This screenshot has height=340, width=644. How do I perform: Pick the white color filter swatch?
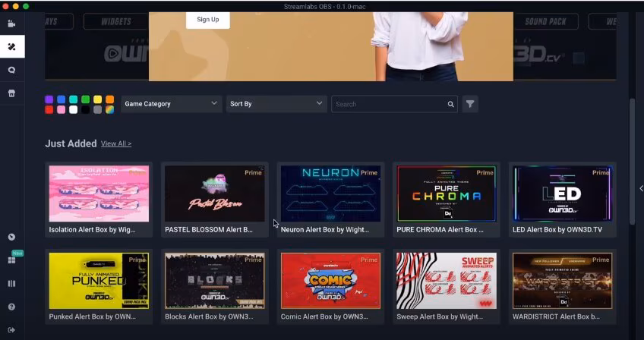click(73, 109)
